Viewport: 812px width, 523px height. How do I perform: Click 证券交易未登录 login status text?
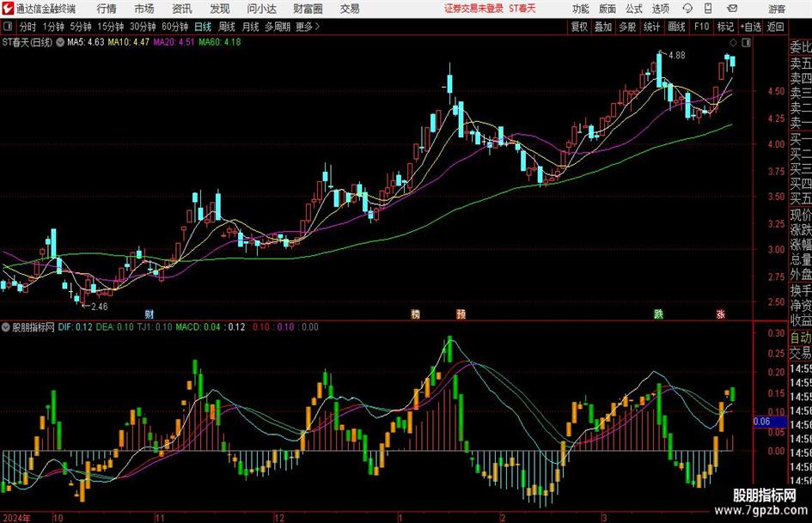[473, 9]
